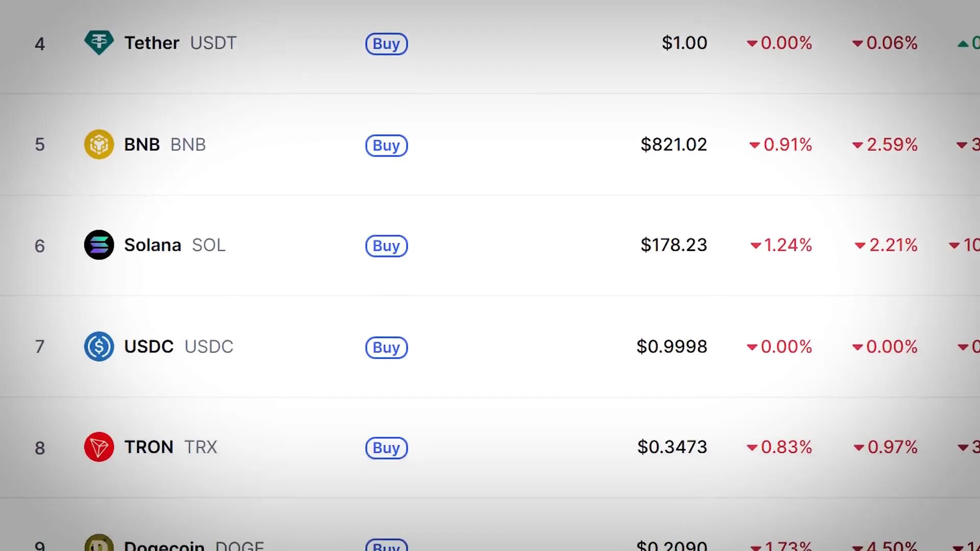The height and width of the screenshot is (551, 980).
Task: Click the Solana coin logo icon
Action: (x=99, y=245)
